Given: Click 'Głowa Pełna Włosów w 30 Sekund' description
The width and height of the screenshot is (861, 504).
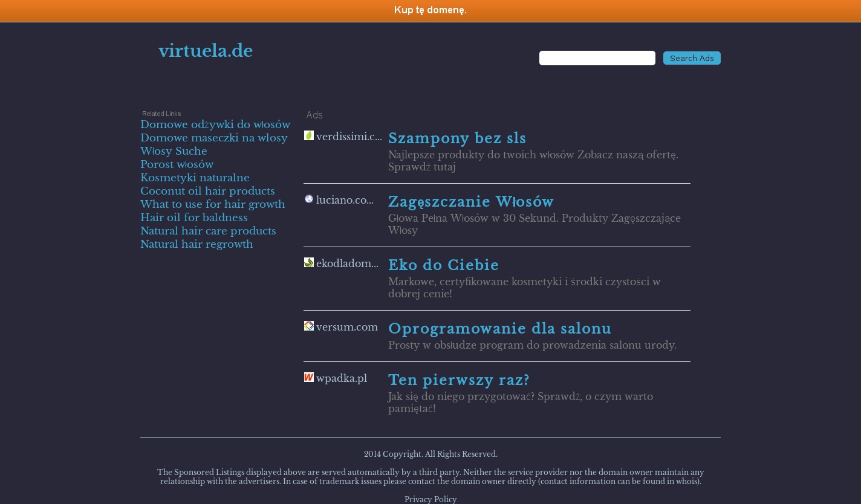Looking at the screenshot, I should [534, 224].
